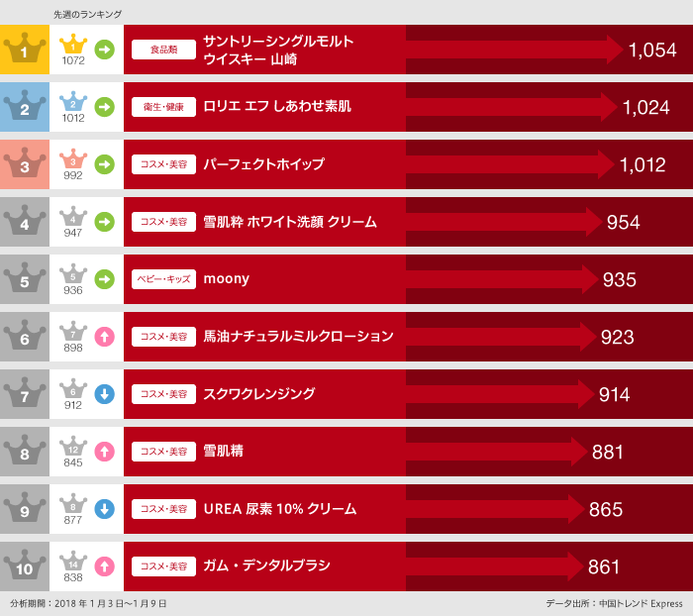Image resolution: width=693 pixels, height=616 pixels.
Task: Click the score value 861
Action: (604, 567)
